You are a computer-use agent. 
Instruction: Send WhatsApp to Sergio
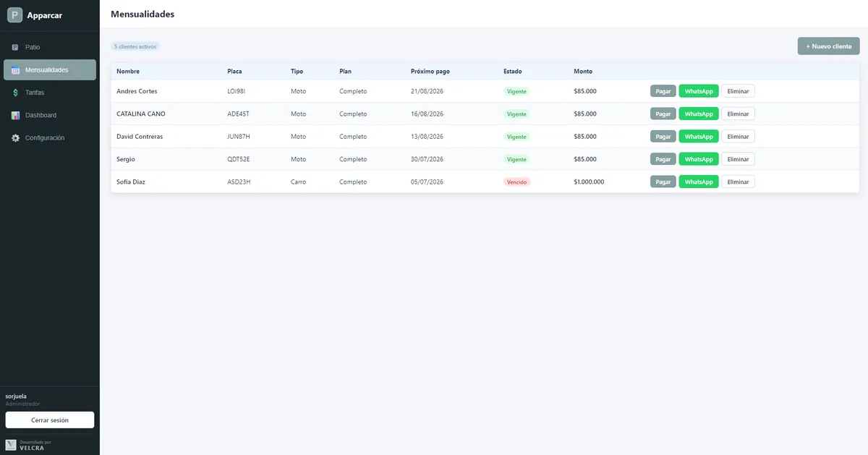[x=699, y=159]
